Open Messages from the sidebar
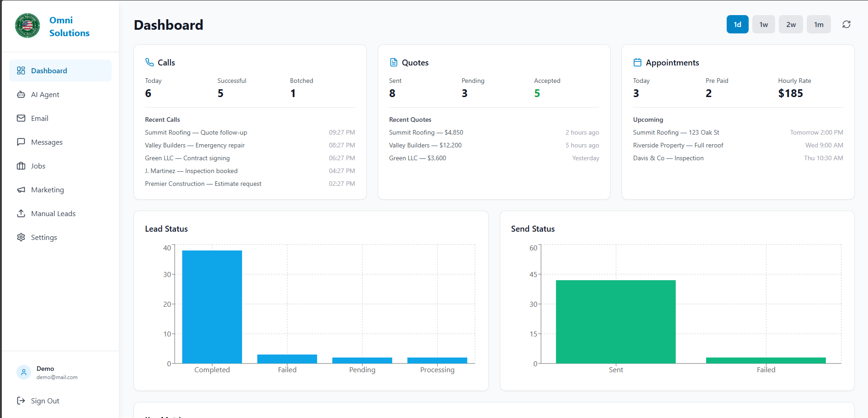The image size is (868, 418). [46, 142]
